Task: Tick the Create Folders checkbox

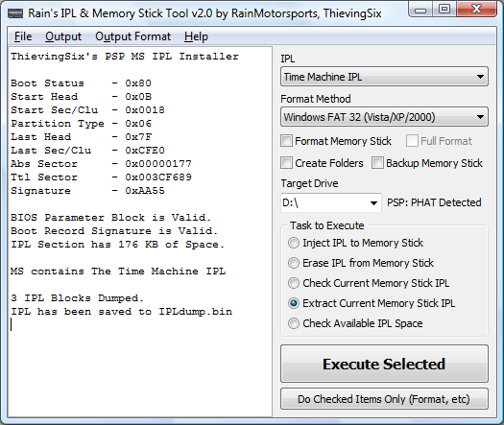Action: coord(286,163)
